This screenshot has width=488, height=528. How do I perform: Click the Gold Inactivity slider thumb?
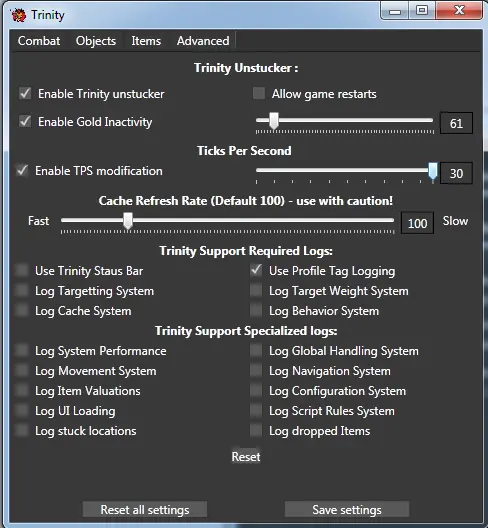274,121
